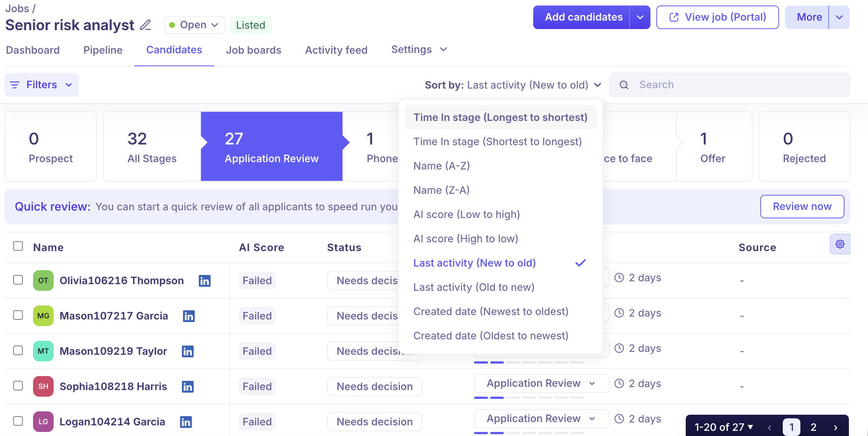
Task: Tick the select-all checkbox in Name header
Action: 18,246
